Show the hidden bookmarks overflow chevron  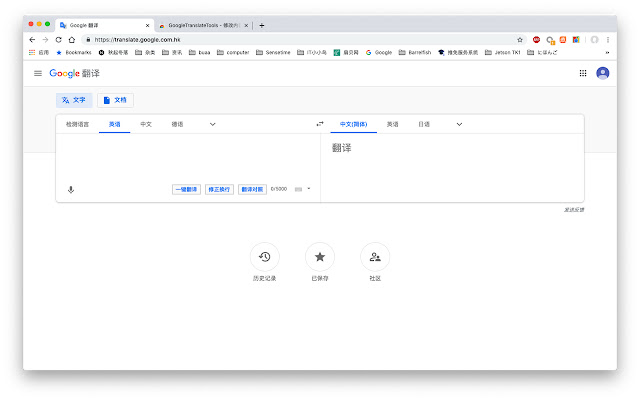coord(607,52)
